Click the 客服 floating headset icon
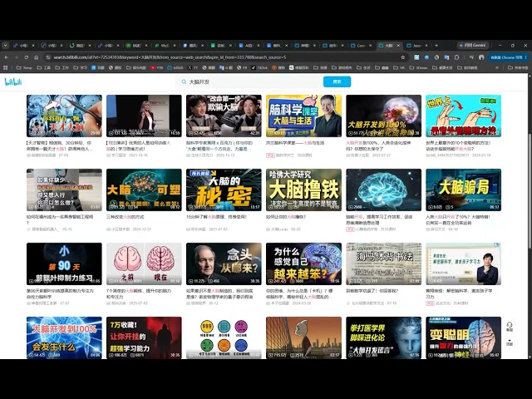The height and width of the screenshot is (399, 532). click(x=510, y=327)
